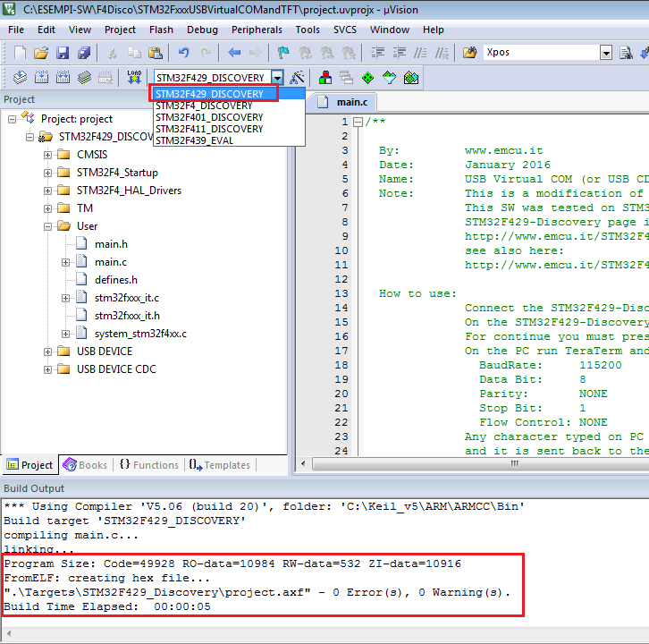This screenshot has height=644, width=649.
Task: Download code to flash with LOAD icon
Action: coord(134,78)
